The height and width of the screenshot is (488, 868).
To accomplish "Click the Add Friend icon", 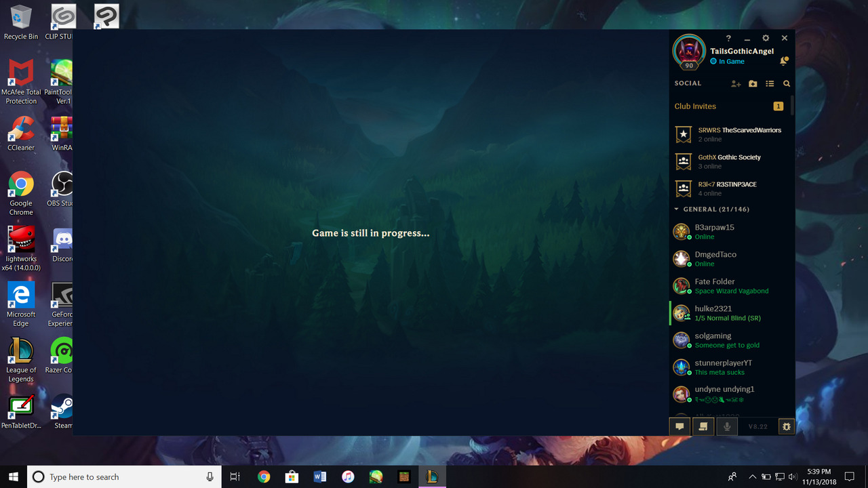I will [x=736, y=83].
